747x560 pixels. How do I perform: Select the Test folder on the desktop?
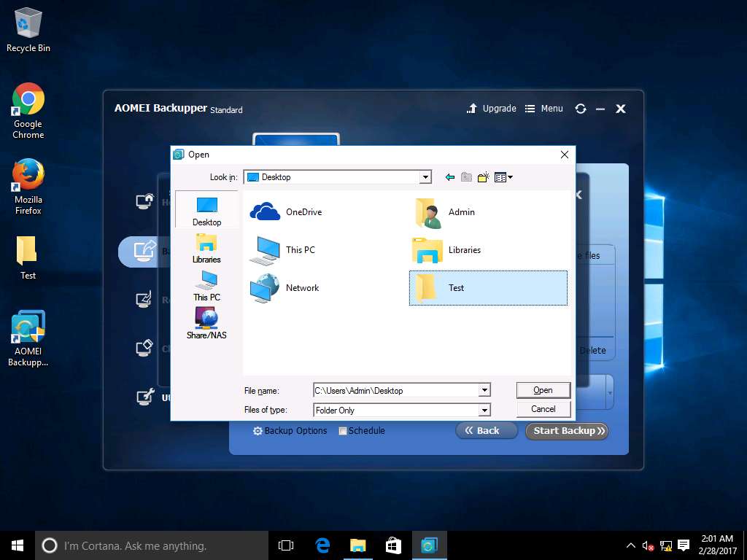coord(28,257)
